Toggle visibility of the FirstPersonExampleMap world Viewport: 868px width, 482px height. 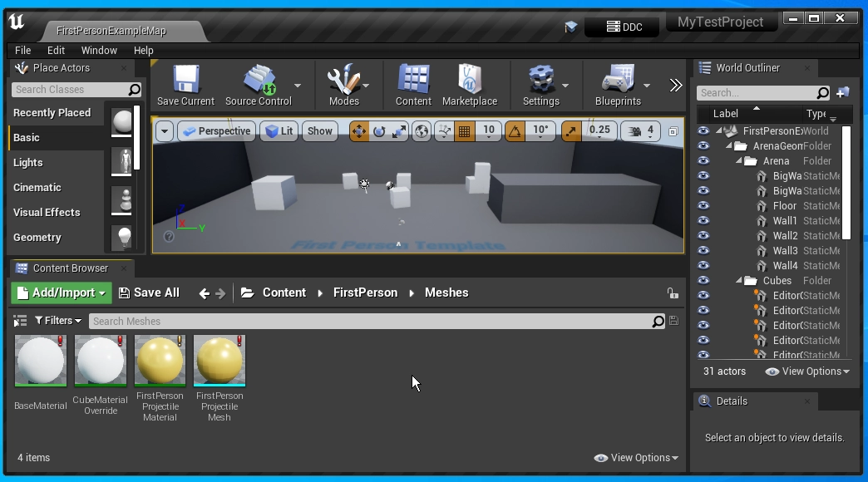703,130
